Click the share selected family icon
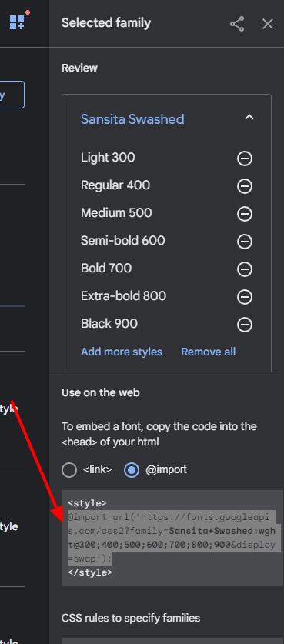 (237, 24)
